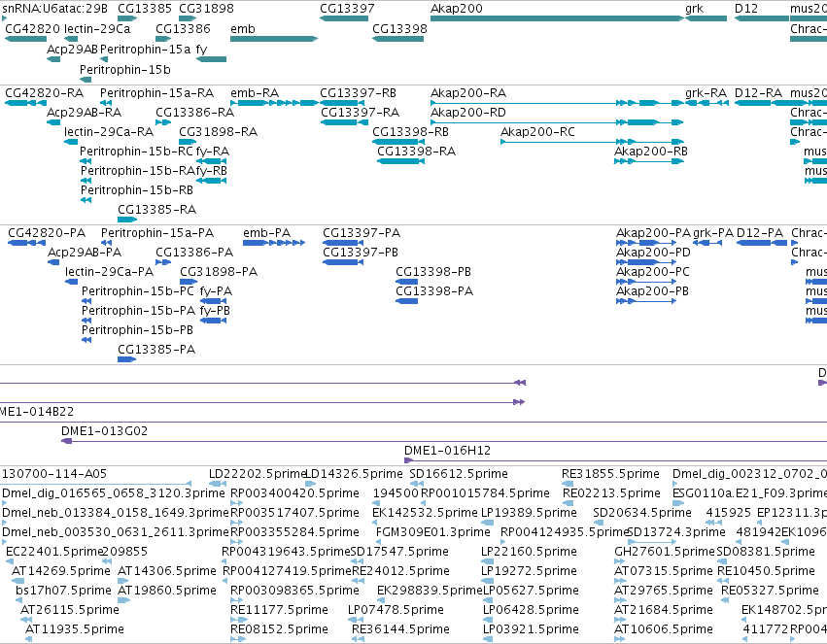
Task: Select the lectin-29Ca-PA protein label
Action: [x=109, y=272]
